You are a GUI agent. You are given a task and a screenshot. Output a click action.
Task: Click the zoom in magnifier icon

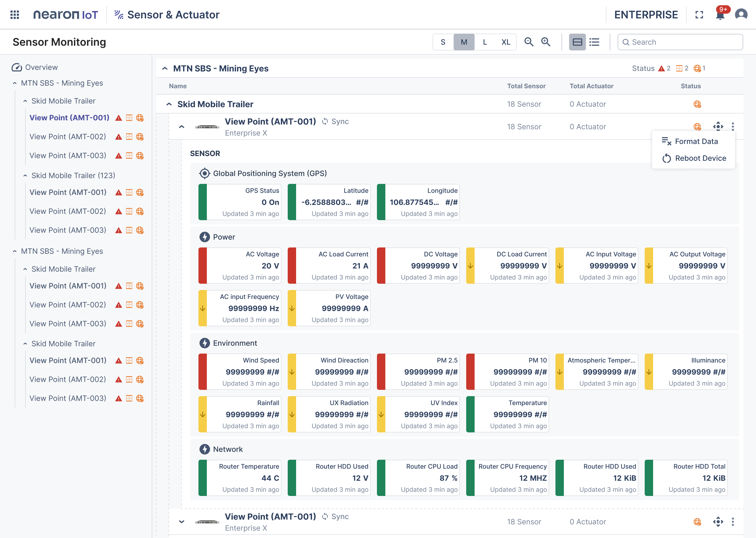point(545,42)
